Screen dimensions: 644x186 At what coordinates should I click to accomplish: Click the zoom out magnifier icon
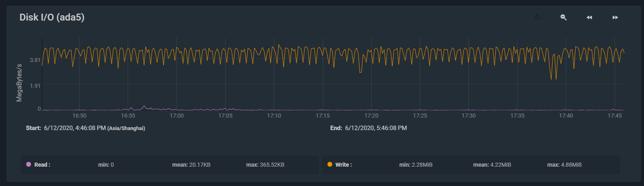[x=563, y=17]
